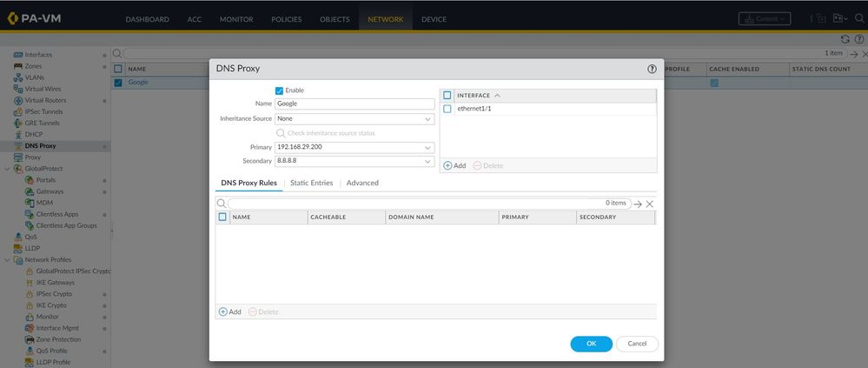This screenshot has width=868, height=368.
Task: Click OK to save DNS Proxy
Action: tap(591, 344)
